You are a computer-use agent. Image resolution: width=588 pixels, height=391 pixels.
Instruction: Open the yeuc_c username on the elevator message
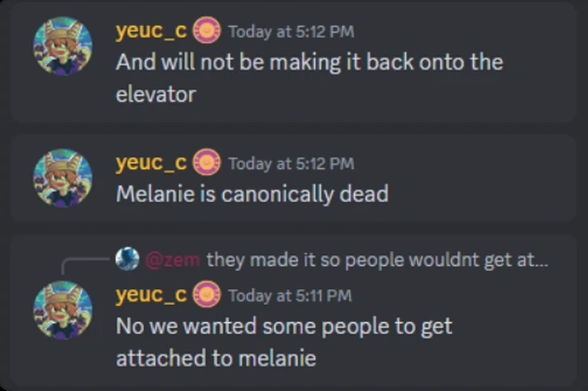tap(150, 31)
